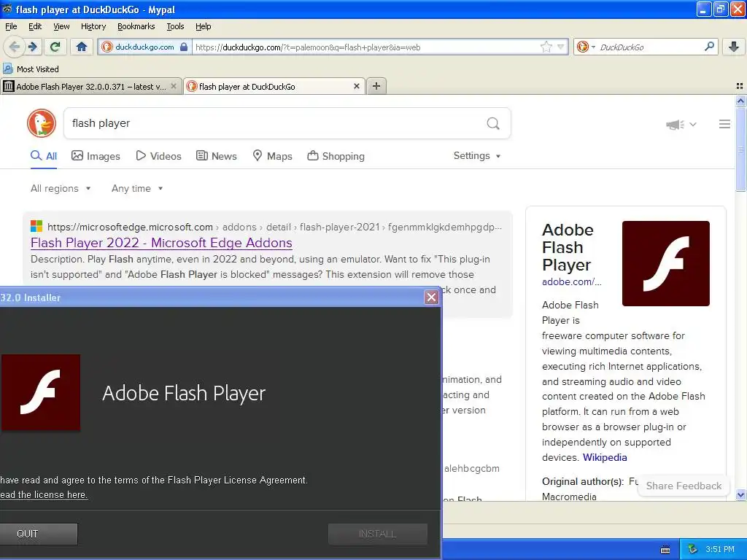
Task: Open the DuckDuckGo hamburger menu
Action: tap(724, 124)
